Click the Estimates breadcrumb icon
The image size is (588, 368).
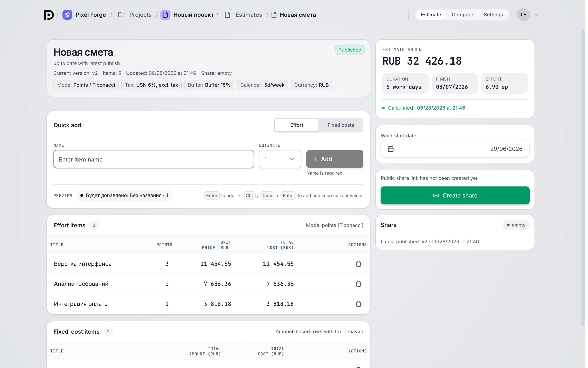tap(227, 15)
